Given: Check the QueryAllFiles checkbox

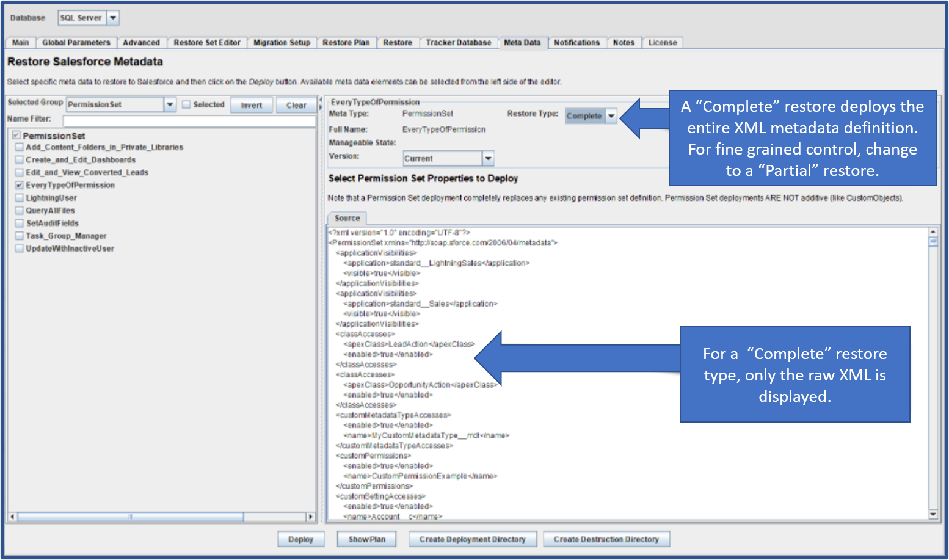Looking at the screenshot, I should click(x=20, y=211).
